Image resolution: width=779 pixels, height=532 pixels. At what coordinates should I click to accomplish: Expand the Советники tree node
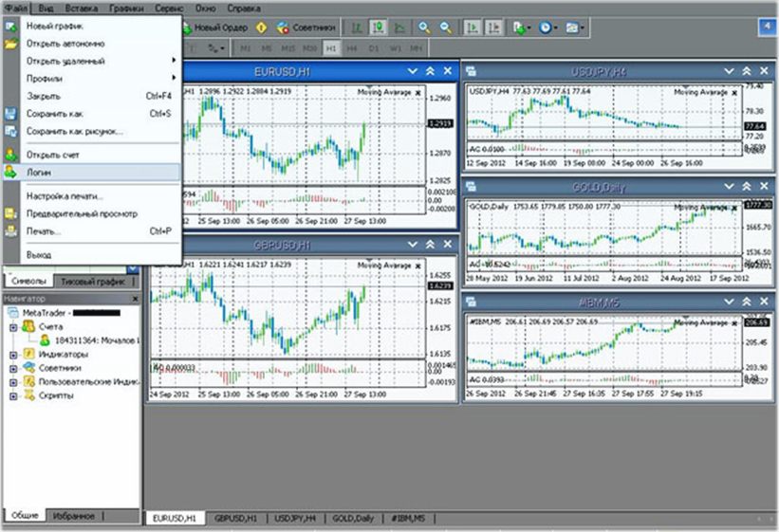13,368
